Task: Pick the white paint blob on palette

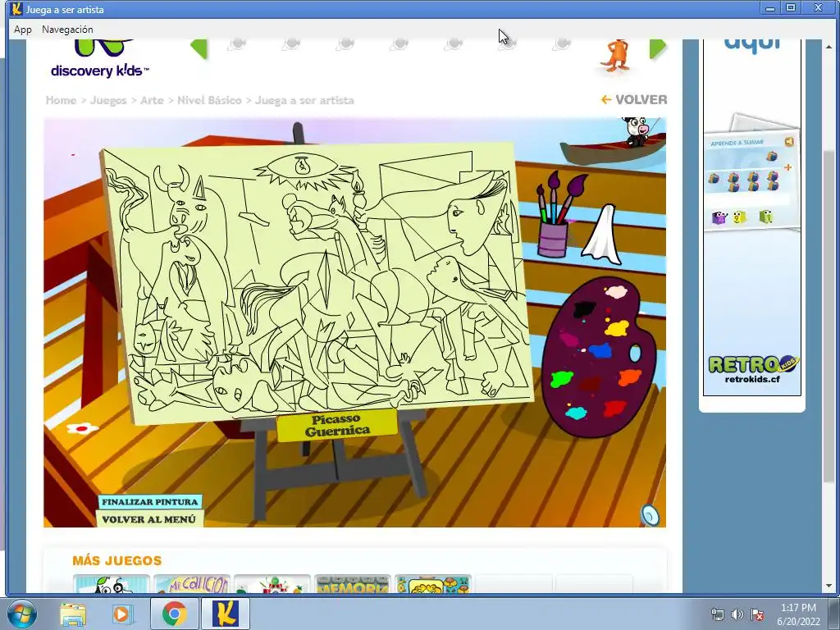Action: pyautogui.click(x=616, y=291)
